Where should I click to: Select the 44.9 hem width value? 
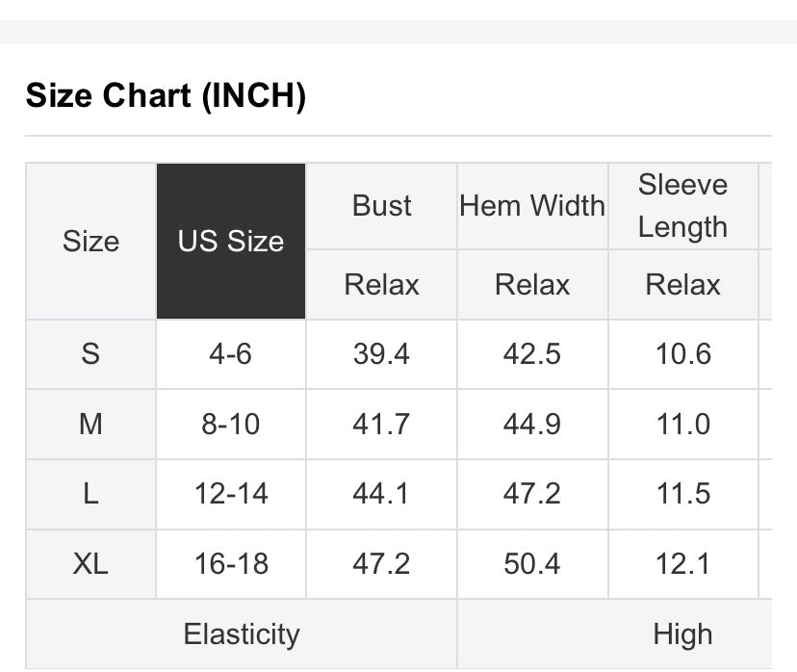tap(532, 424)
